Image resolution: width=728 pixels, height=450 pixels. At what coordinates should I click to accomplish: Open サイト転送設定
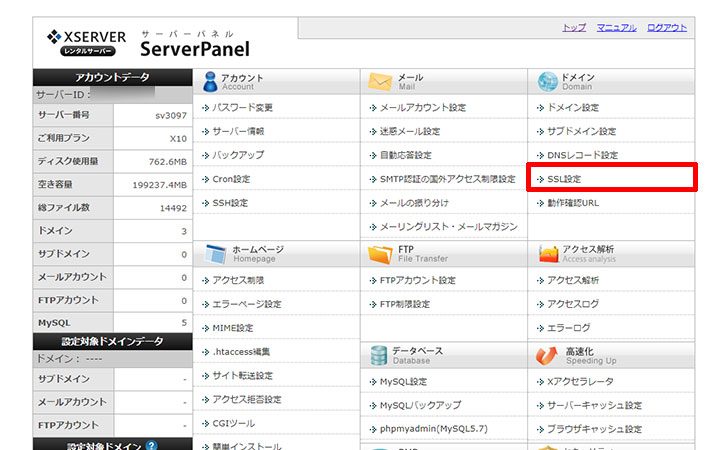coord(242,376)
